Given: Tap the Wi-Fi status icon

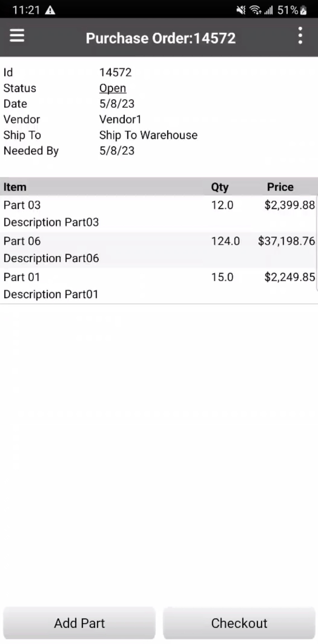Looking at the screenshot, I should tap(255, 11).
